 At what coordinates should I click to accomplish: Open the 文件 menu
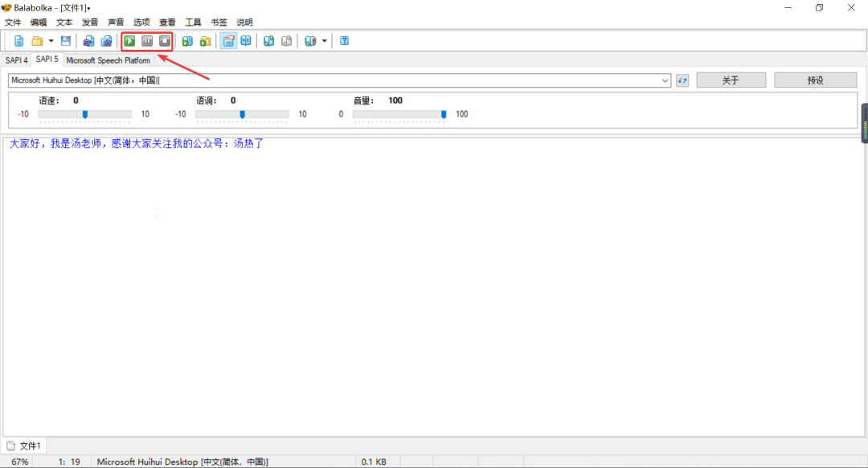[13, 23]
